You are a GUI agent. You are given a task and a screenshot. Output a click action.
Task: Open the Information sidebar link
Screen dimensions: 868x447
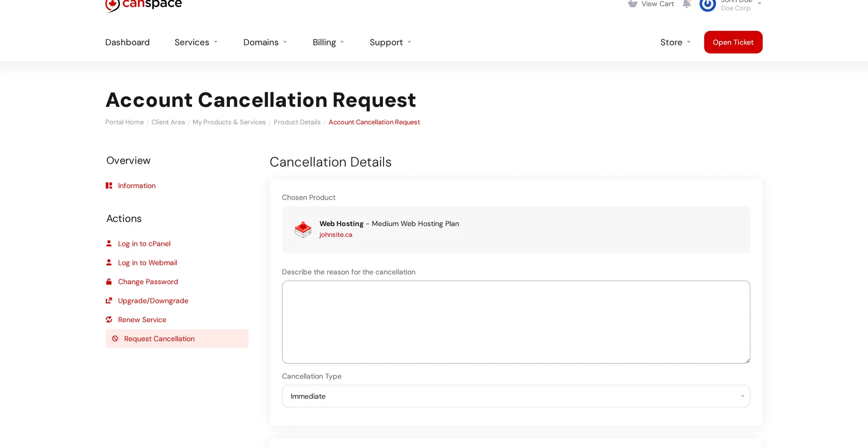point(137,186)
